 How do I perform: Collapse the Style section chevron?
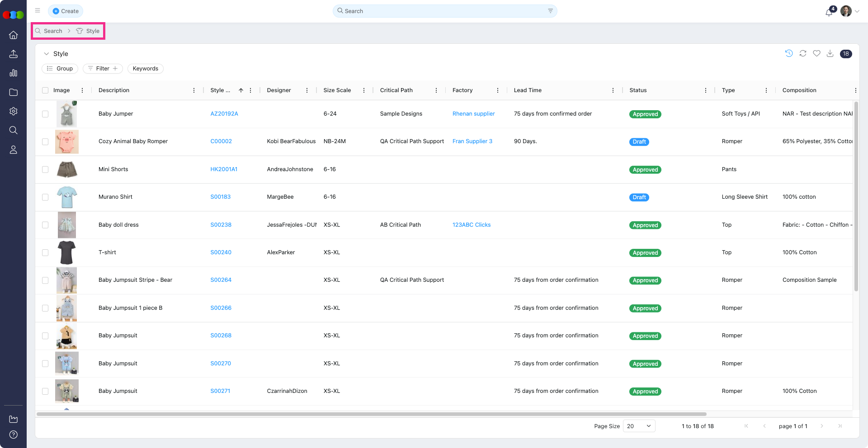click(x=46, y=54)
